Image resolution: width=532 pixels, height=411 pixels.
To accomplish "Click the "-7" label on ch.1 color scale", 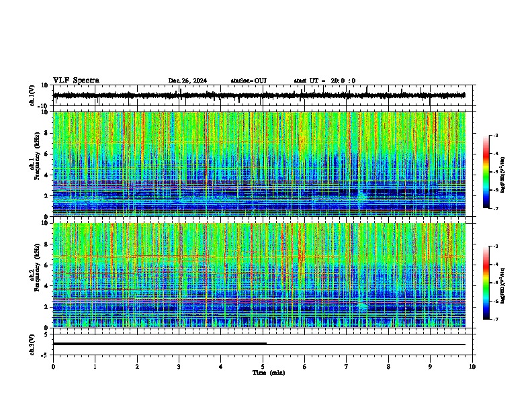I will point(496,208).
